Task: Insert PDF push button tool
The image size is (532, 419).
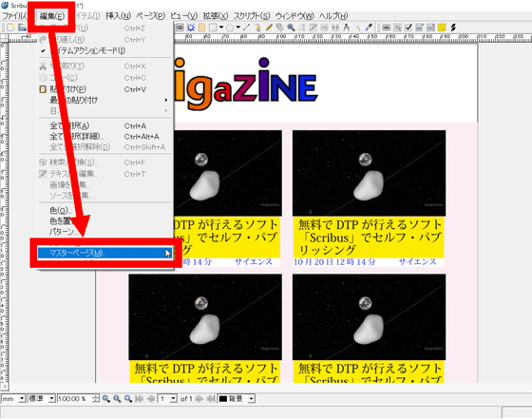Action: coord(386,28)
